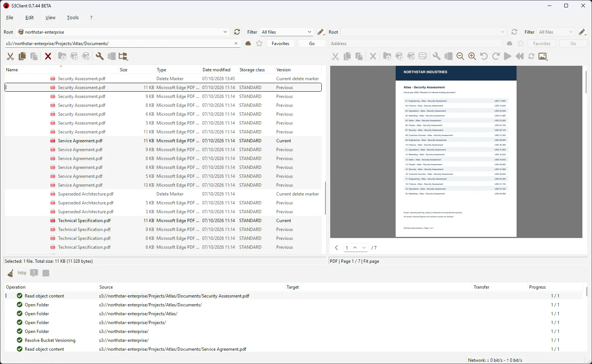The image size is (592, 364).
Task: Open the Tools menu
Action: [x=72, y=17]
